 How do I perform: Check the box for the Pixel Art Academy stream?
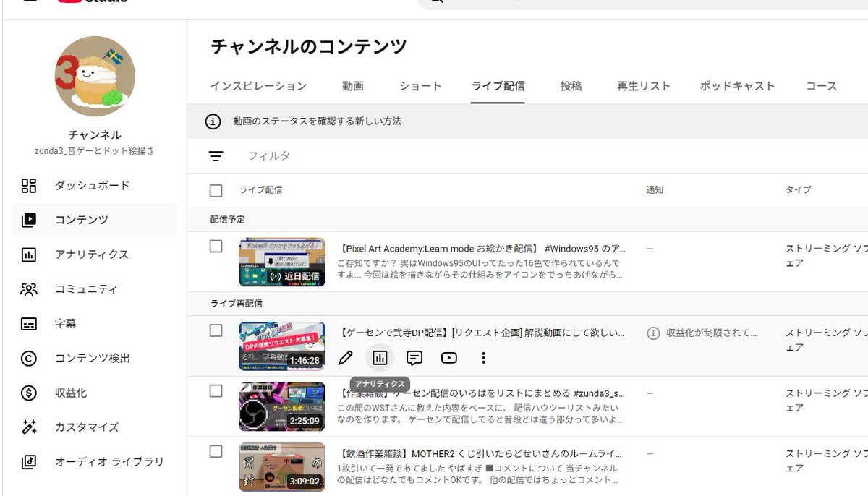tap(216, 247)
